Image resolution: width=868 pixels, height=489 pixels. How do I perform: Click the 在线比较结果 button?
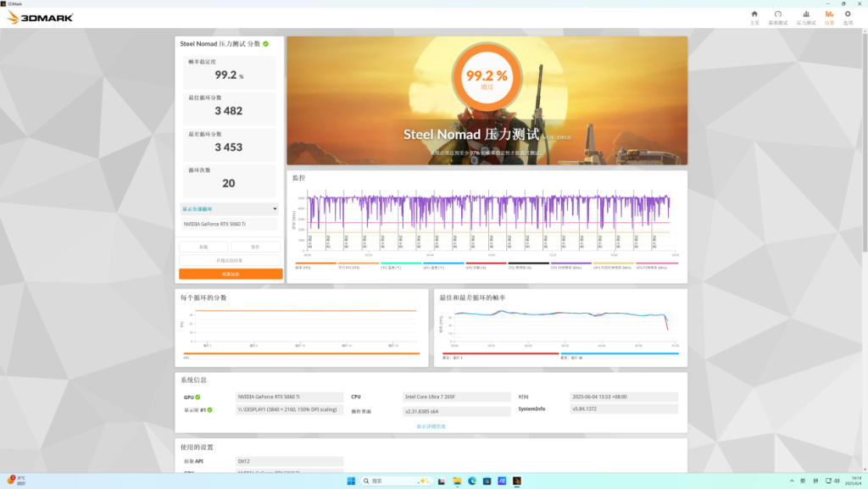point(229,260)
